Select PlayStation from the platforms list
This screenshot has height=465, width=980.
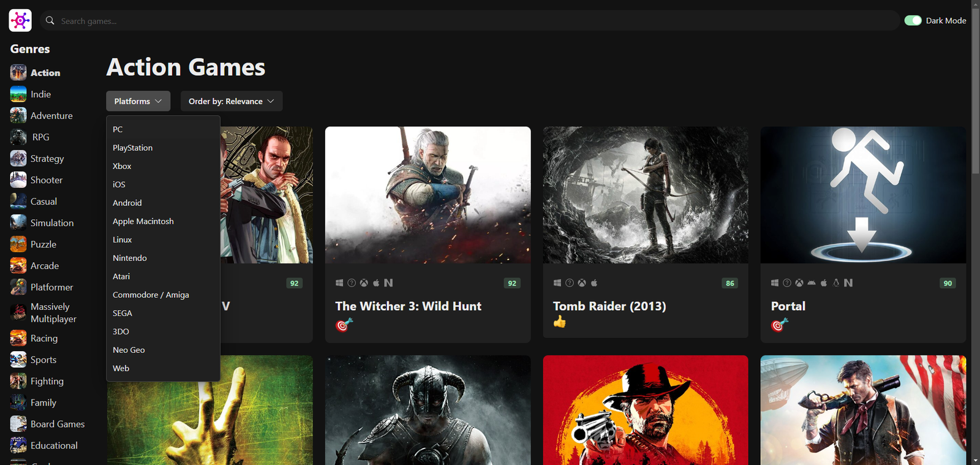(133, 148)
